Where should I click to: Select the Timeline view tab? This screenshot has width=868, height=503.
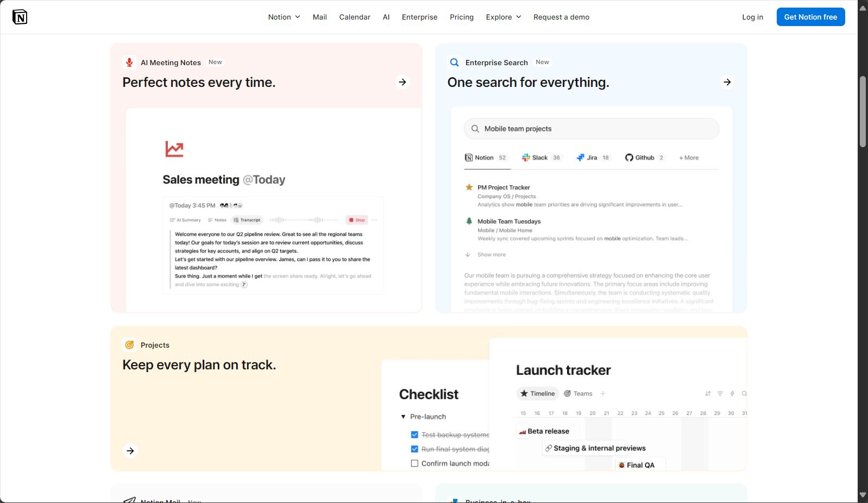pos(538,393)
